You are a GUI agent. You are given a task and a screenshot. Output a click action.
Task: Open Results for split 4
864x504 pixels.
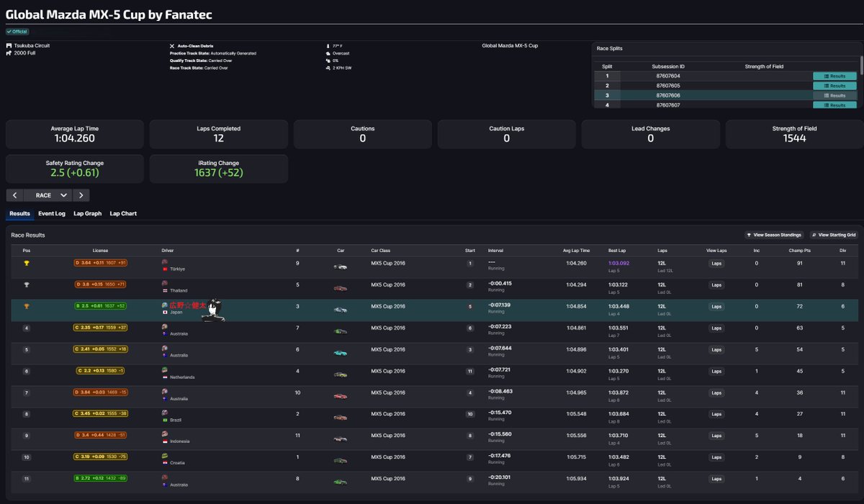[834, 105]
